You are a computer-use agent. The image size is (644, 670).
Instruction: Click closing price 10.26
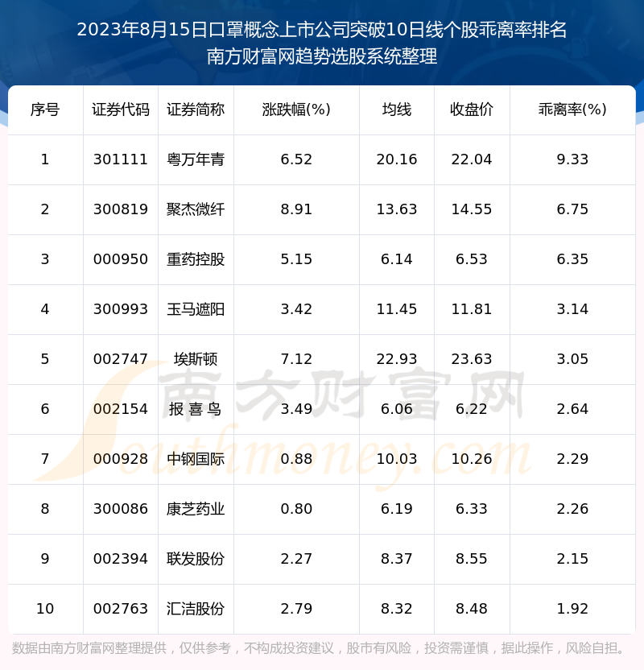click(x=472, y=459)
